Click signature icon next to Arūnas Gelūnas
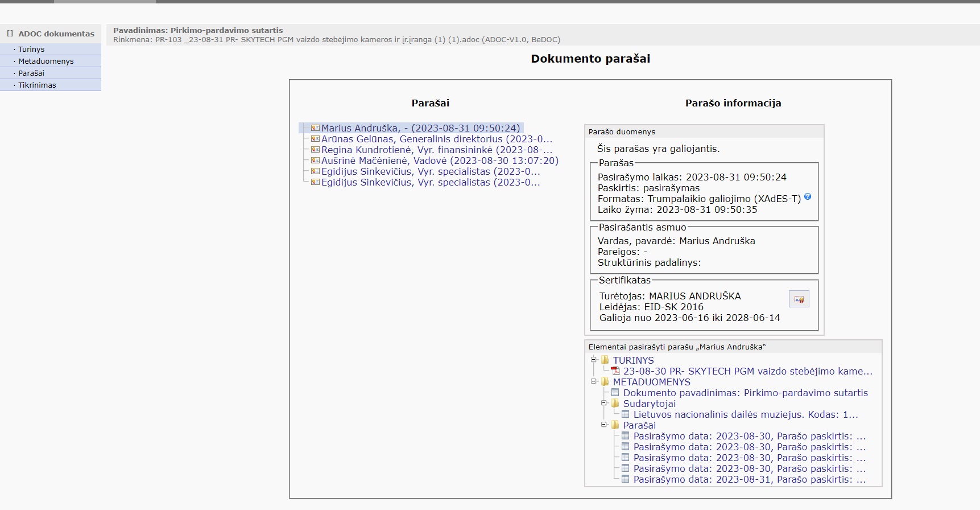This screenshot has height=510, width=980. (315, 139)
